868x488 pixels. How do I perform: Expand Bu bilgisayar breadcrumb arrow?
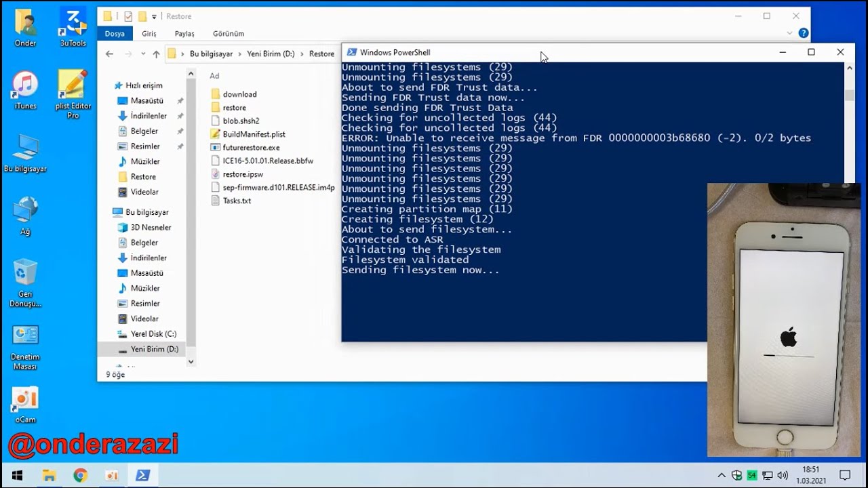click(240, 54)
